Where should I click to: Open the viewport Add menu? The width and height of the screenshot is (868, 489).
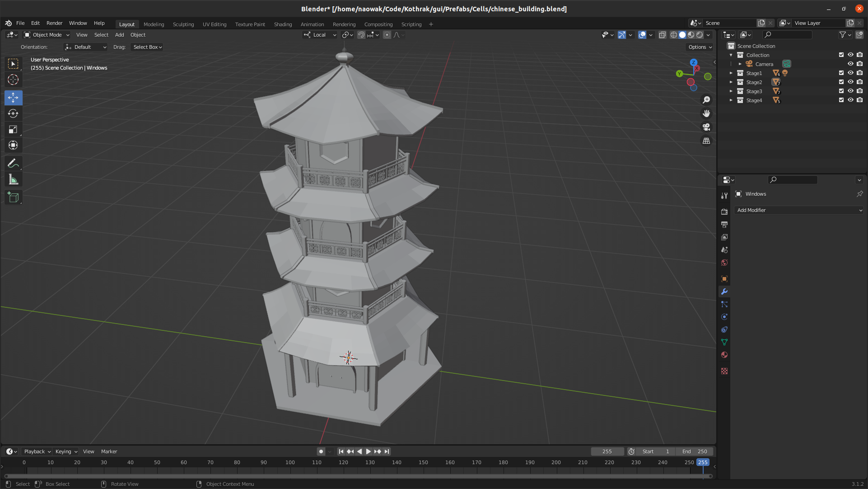click(x=119, y=35)
